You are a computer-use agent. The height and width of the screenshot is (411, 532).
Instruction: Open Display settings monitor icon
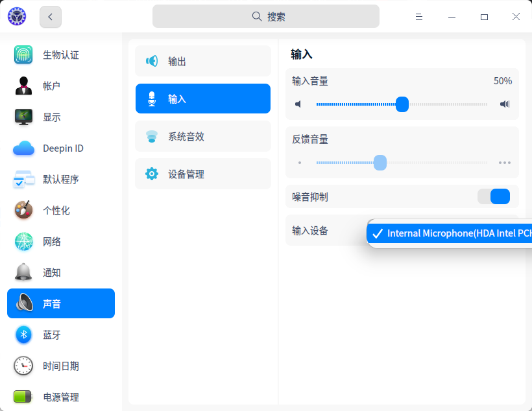point(23,117)
